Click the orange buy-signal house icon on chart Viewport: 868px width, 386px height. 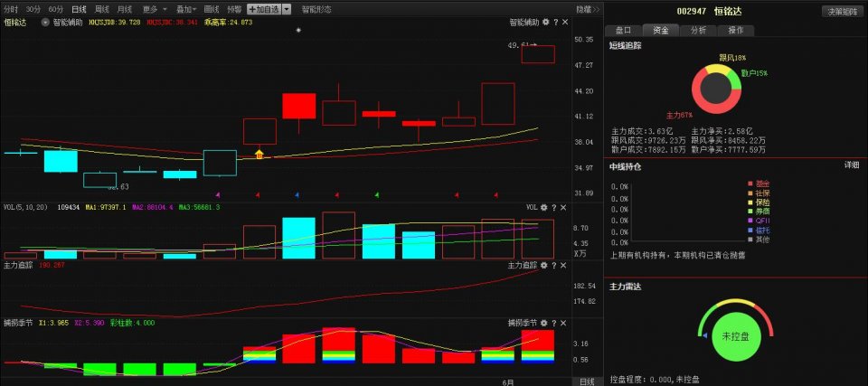coord(259,154)
